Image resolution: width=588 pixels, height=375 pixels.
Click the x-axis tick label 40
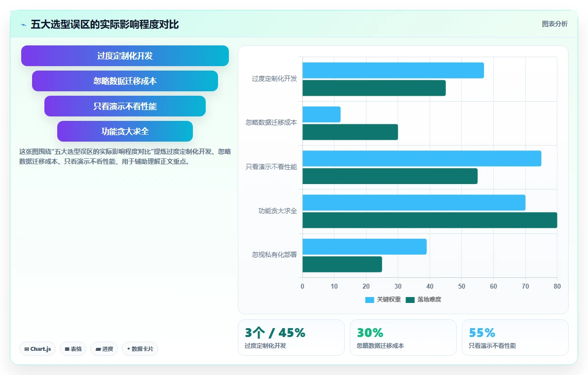pyautogui.click(x=430, y=287)
